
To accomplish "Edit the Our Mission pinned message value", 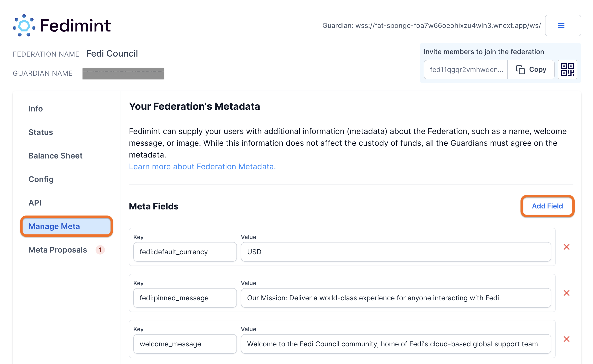I will point(396,298).
